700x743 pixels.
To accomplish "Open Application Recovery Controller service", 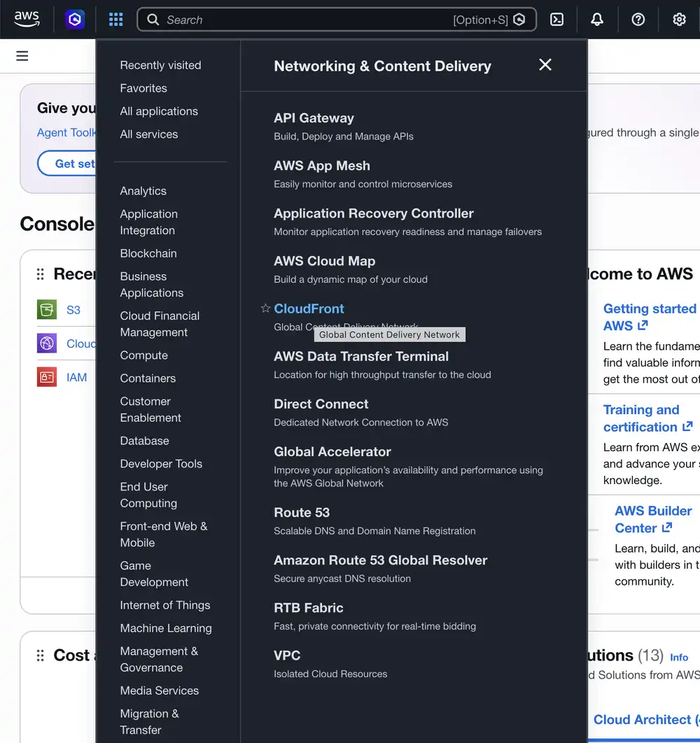I will click(374, 213).
